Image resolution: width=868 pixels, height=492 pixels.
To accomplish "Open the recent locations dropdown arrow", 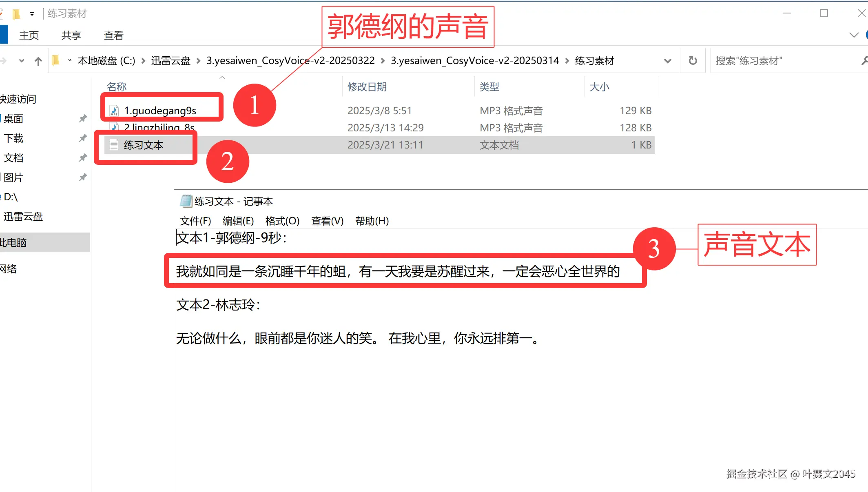I will pyautogui.click(x=22, y=61).
